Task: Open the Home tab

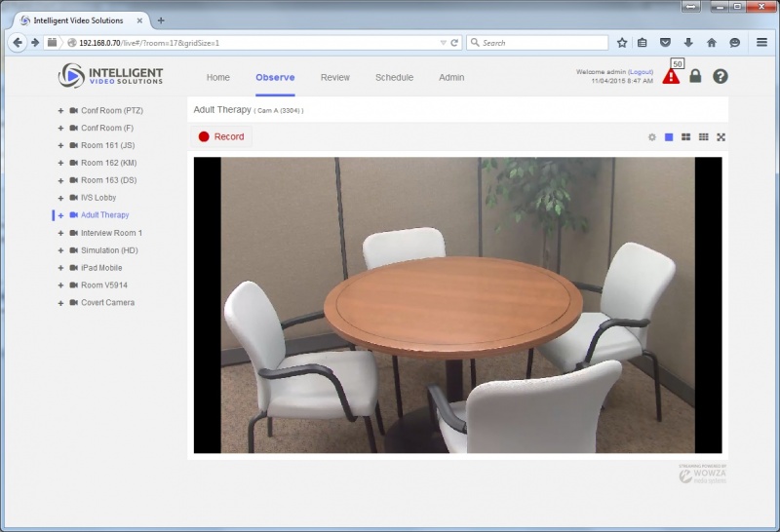Action: 217,78
